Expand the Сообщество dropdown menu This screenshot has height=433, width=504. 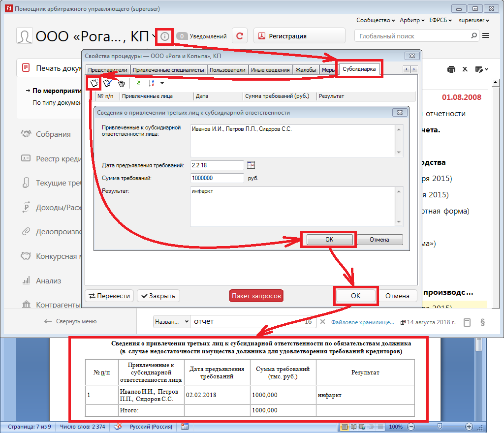(376, 20)
